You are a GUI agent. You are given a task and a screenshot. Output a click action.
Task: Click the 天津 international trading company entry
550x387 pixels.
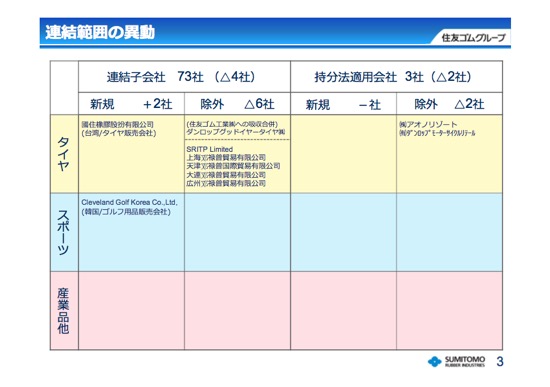[x=233, y=166]
